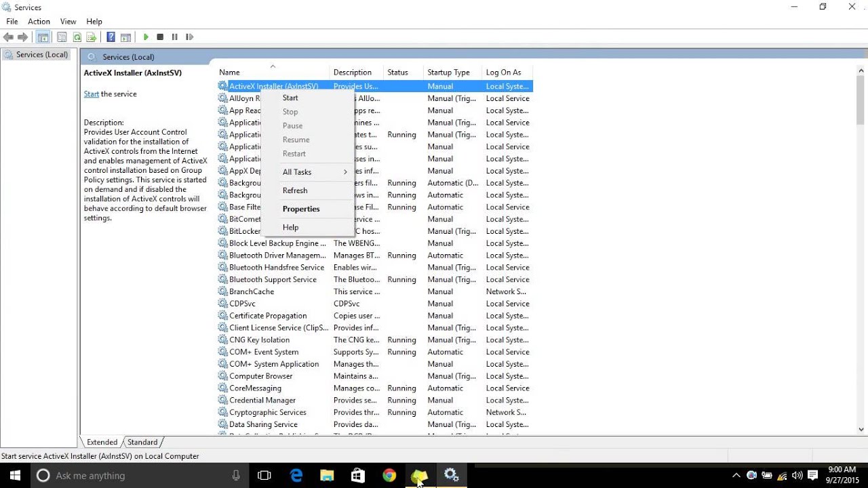Open Task View on taskbar
Screen dimensions: 868x488
point(264,475)
